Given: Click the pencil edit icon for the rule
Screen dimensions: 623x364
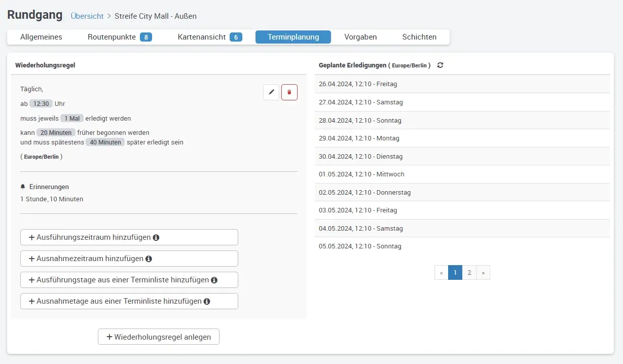Looking at the screenshot, I should coord(271,92).
